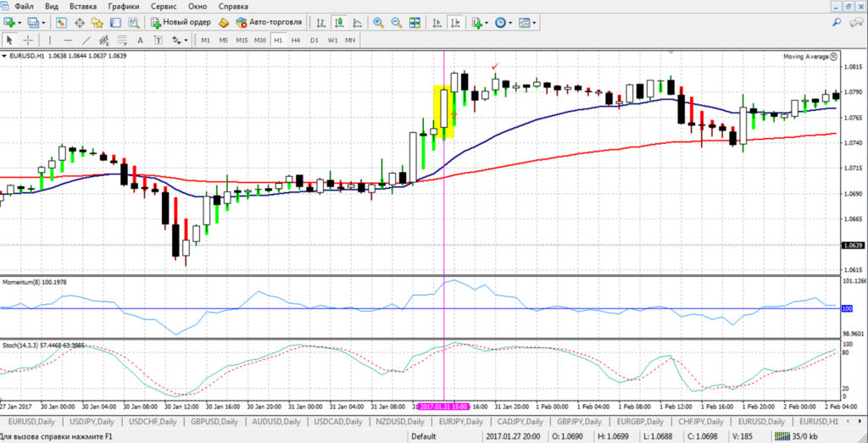
Task: Switch timeframe to H4
Action: click(296, 41)
